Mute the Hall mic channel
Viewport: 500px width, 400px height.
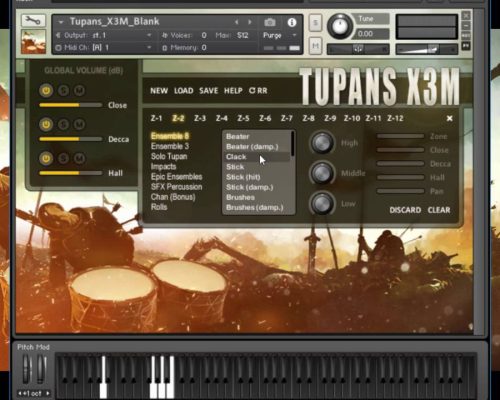pos(79,158)
